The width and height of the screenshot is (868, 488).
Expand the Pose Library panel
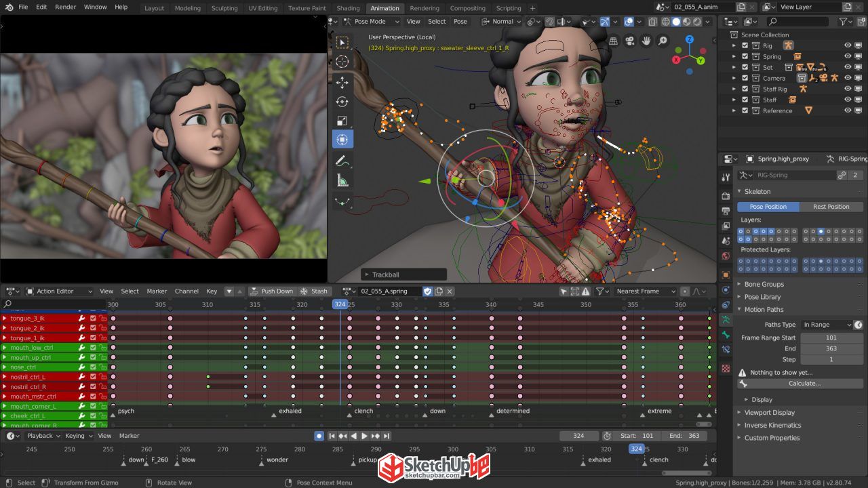click(x=762, y=297)
